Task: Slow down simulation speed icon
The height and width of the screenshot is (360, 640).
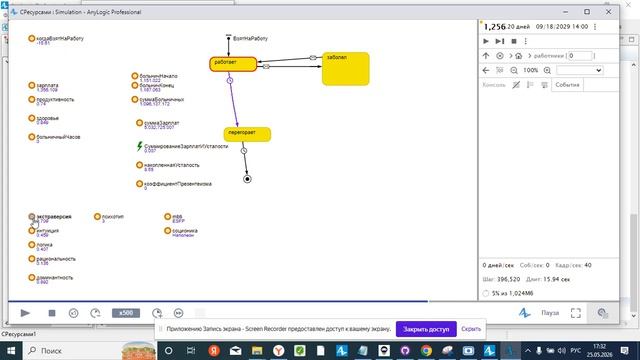Action: (x=73, y=313)
